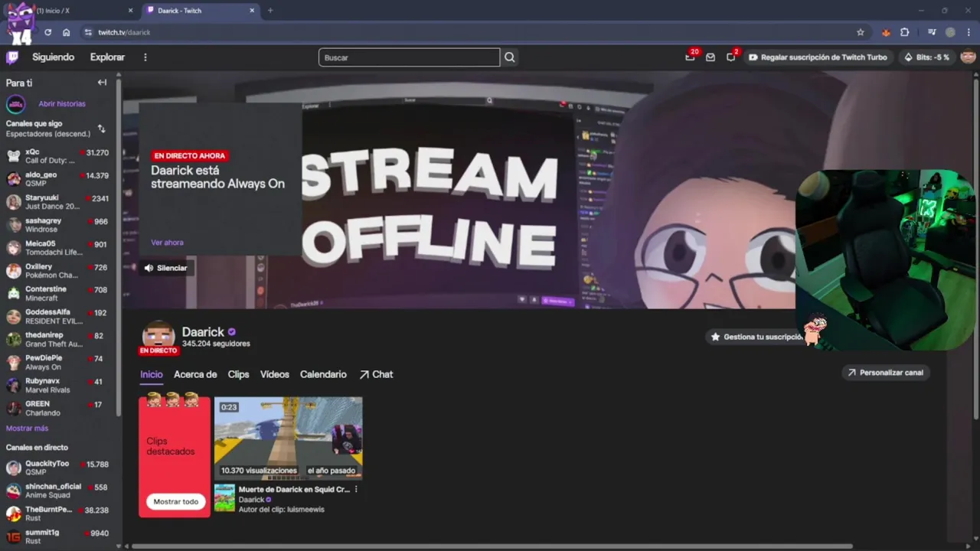
Task: Open the browser extensions puzzle icon
Action: point(905,32)
